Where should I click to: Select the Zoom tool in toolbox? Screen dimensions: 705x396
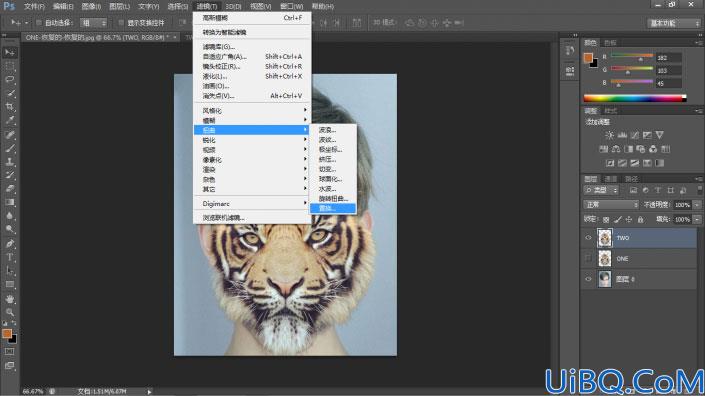click(9, 312)
